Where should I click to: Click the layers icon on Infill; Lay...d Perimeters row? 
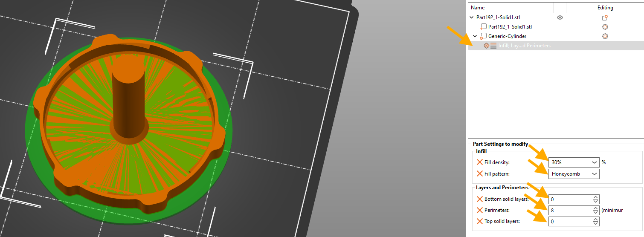493,46
